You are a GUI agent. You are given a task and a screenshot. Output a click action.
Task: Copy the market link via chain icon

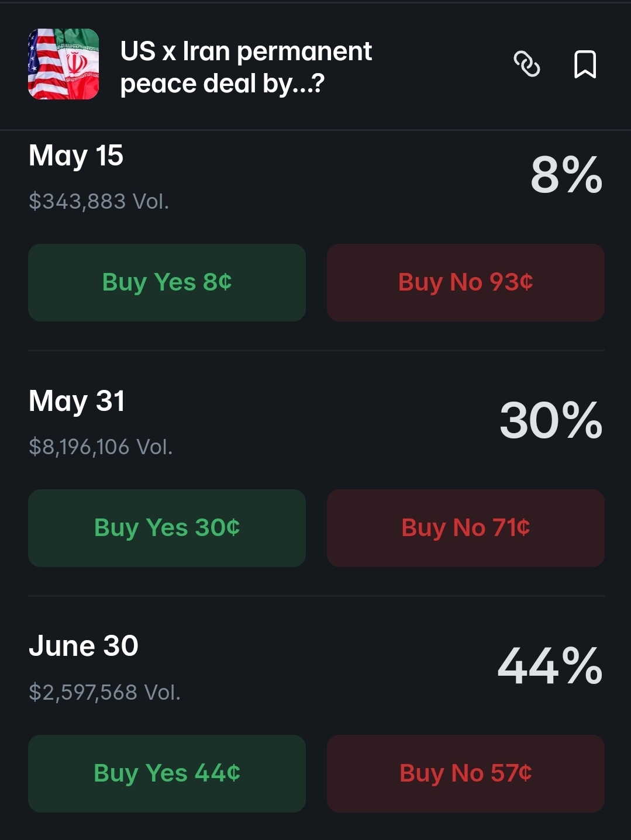pos(526,64)
